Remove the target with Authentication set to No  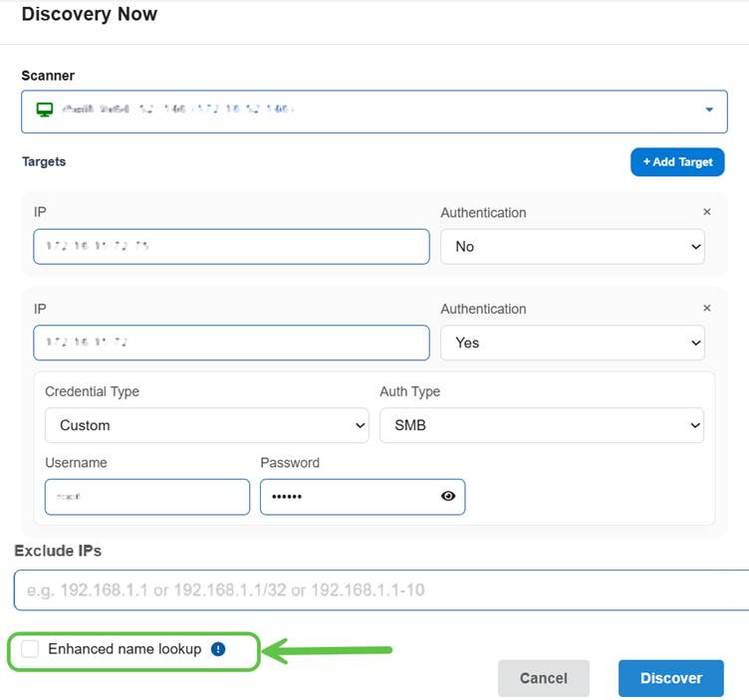[x=707, y=212]
